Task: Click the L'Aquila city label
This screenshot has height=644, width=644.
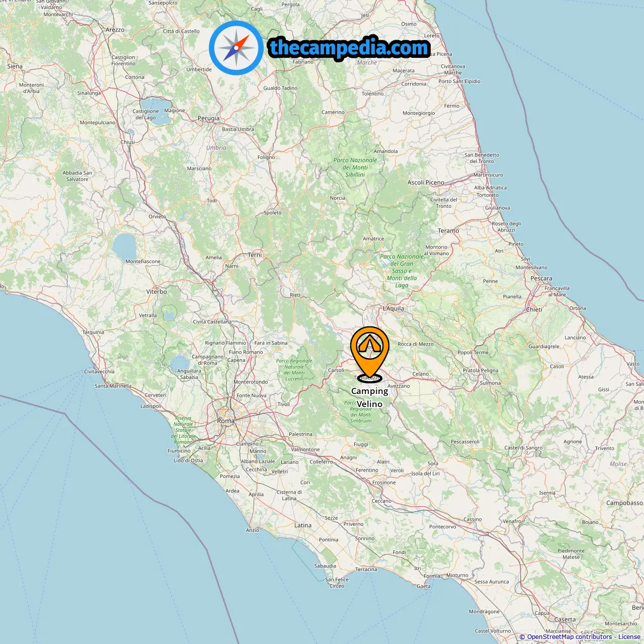Action: tap(393, 308)
